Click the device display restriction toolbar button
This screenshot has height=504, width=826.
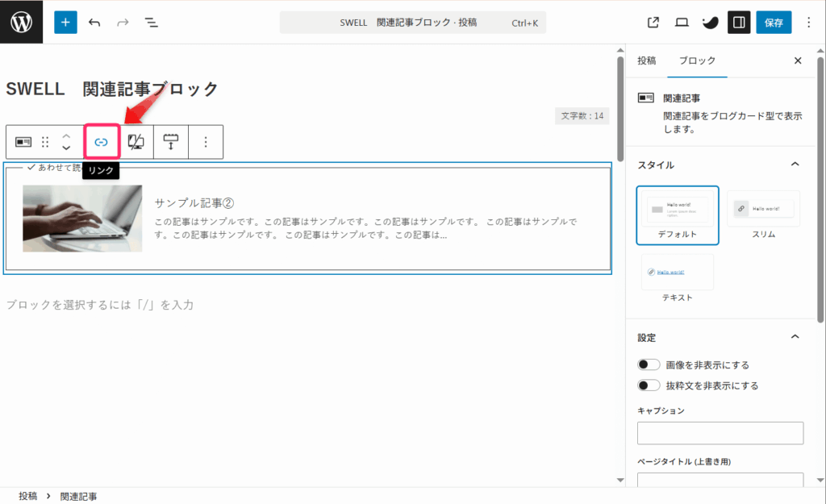tap(136, 142)
